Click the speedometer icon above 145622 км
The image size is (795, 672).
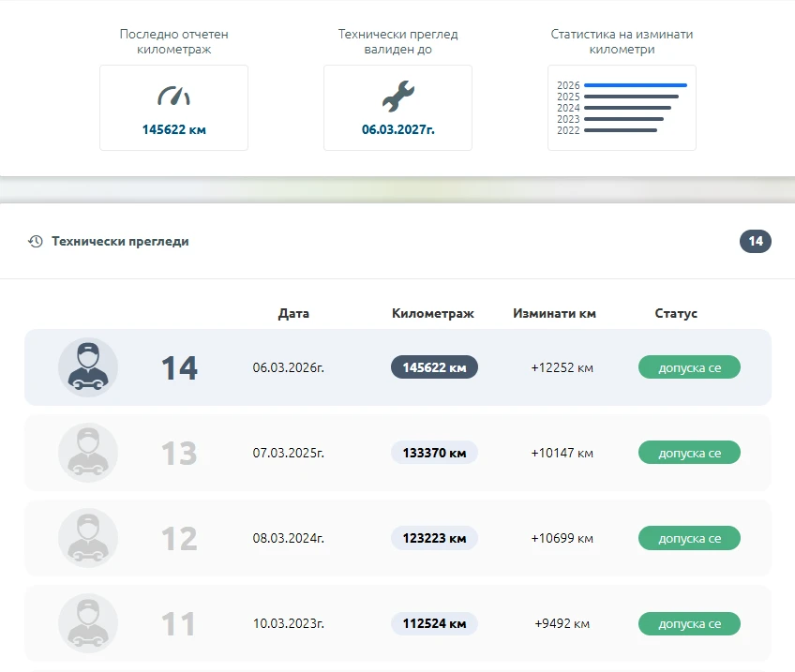coord(173,96)
